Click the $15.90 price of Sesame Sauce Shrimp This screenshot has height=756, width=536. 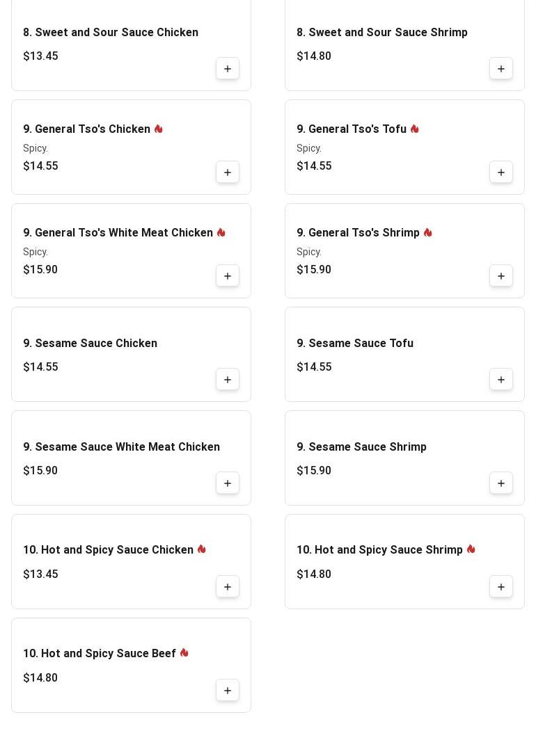(x=314, y=471)
